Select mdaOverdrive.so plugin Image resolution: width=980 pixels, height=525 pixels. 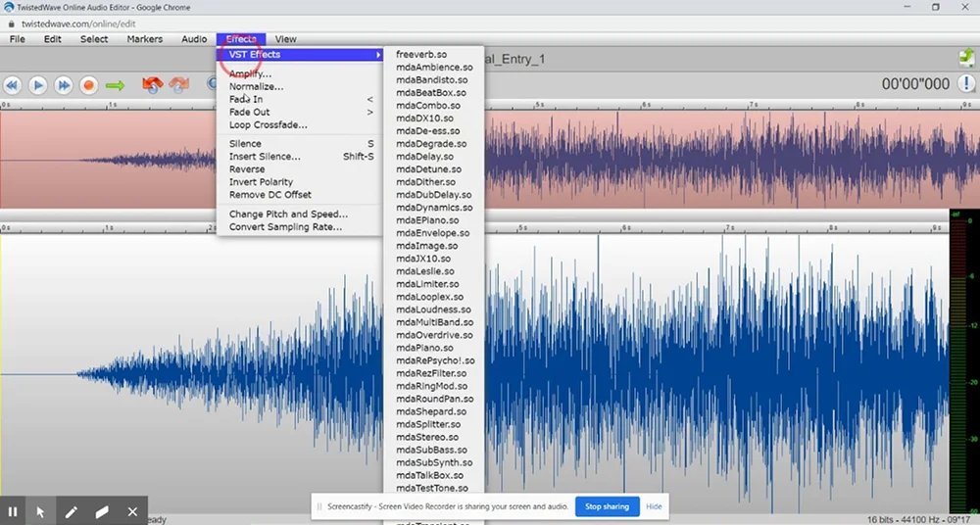tap(434, 335)
